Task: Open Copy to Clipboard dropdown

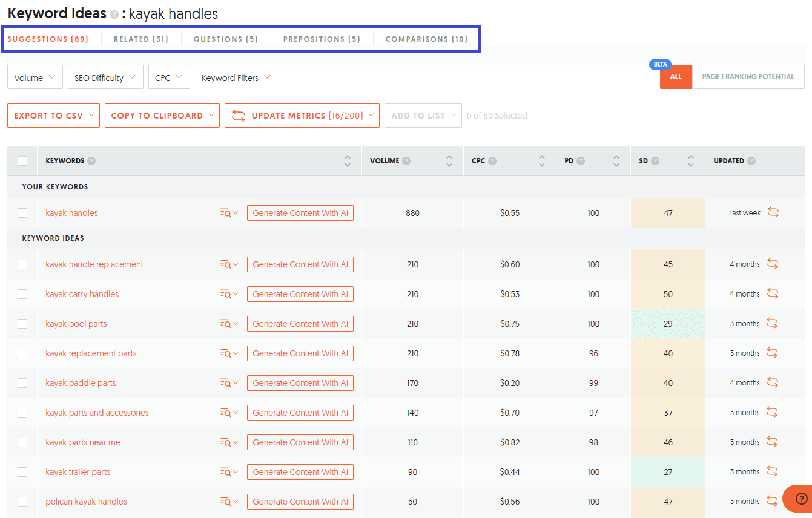Action: [x=162, y=116]
